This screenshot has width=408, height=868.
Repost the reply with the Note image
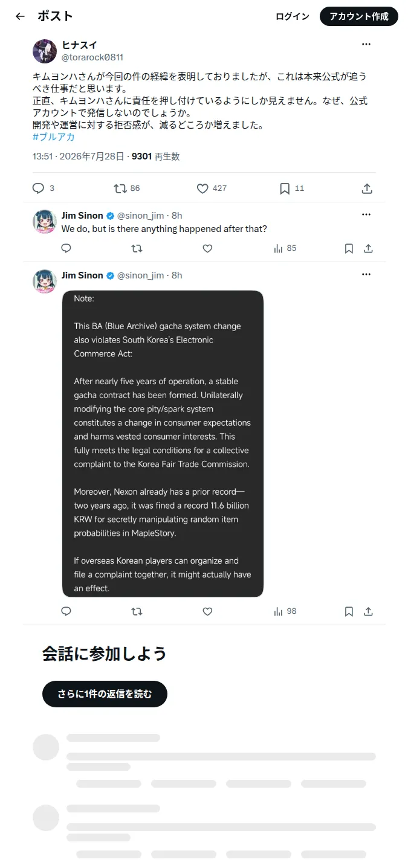point(137,611)
